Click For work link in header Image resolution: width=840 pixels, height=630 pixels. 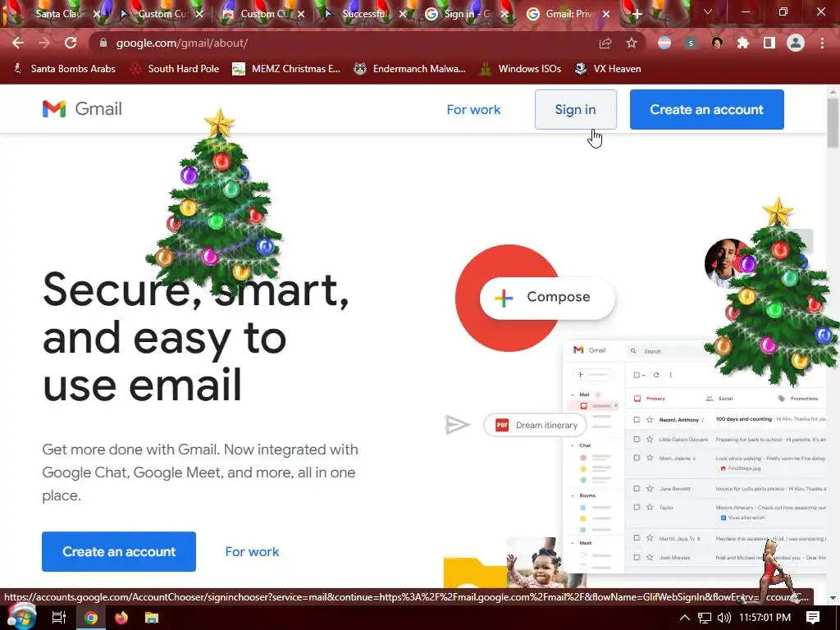point(473,109)
